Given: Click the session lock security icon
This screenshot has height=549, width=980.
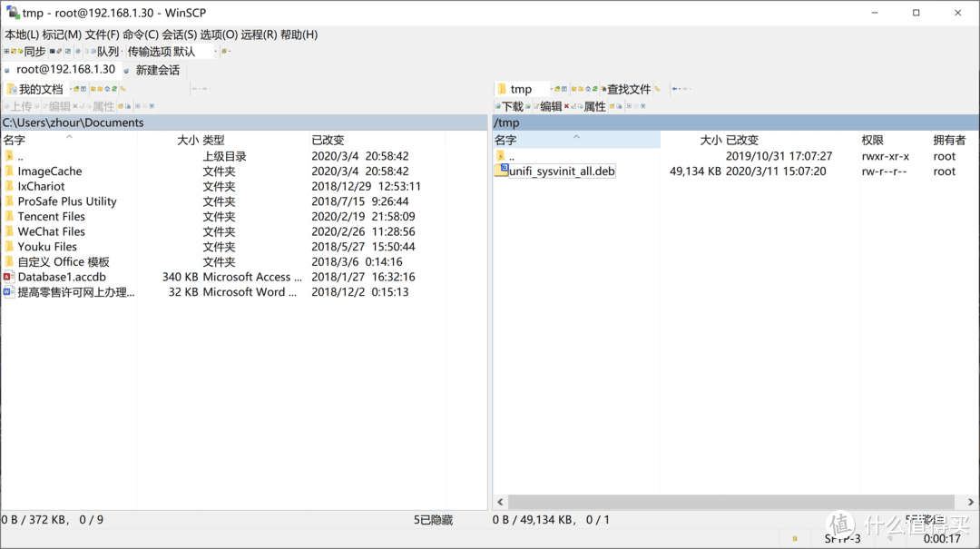Looking at the screenshot, I should click(x=794, y=537).
